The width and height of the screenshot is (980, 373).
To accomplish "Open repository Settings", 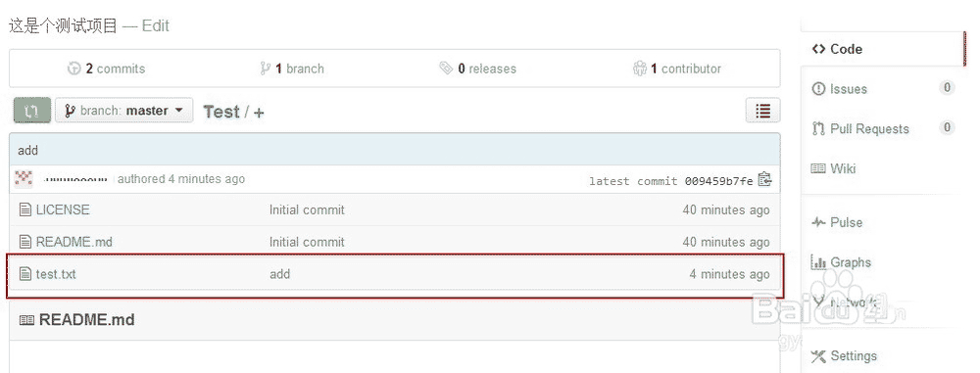I will (844, 355).
